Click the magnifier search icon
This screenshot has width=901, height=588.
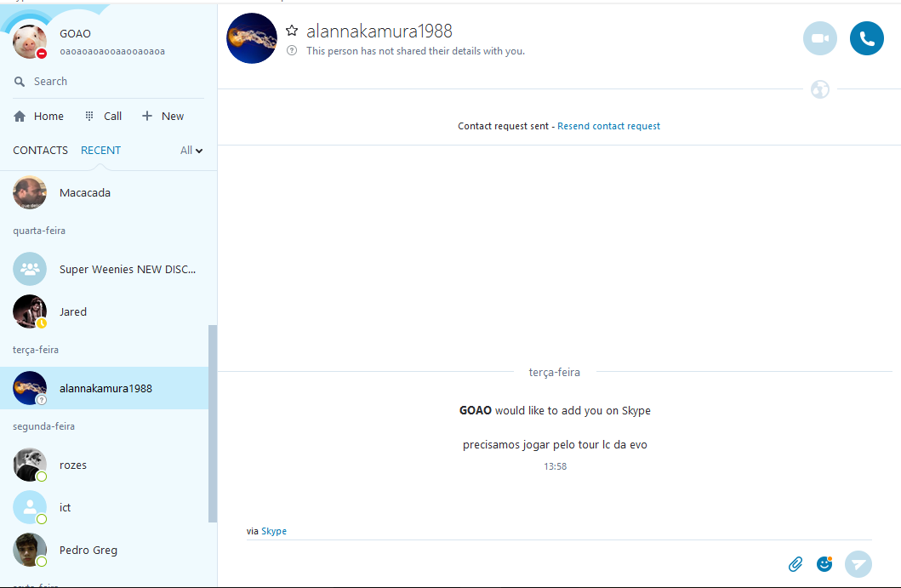pyautogui.click(x=20, y=82)
